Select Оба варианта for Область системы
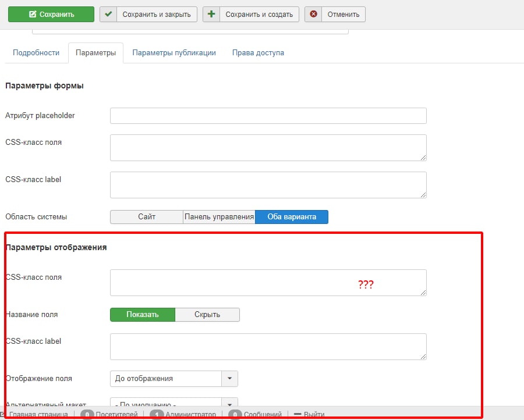The height and width of the screenshot is (420, 524). 292,217
